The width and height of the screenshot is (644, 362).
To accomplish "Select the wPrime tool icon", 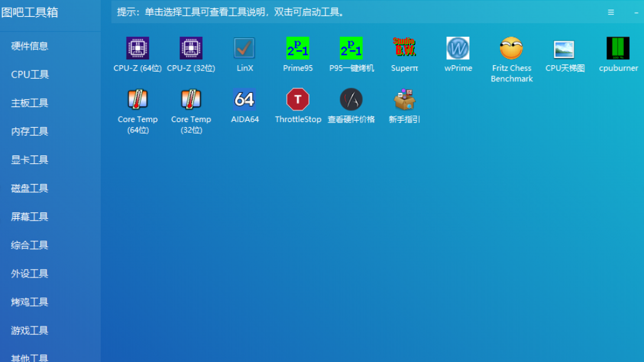I will [x=458, y=48].
